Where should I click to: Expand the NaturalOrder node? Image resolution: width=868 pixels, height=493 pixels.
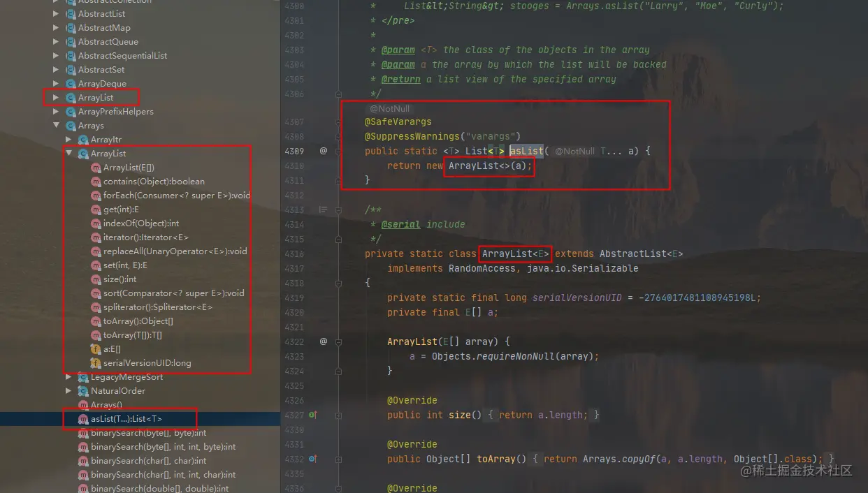point(69,391)
